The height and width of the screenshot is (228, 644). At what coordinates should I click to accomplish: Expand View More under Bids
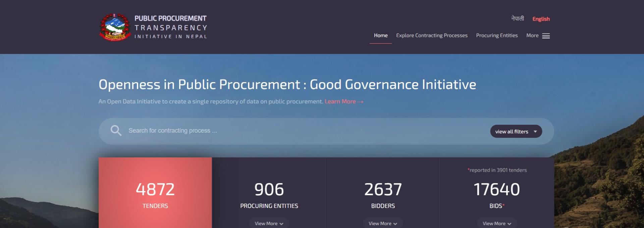(497, 223)
